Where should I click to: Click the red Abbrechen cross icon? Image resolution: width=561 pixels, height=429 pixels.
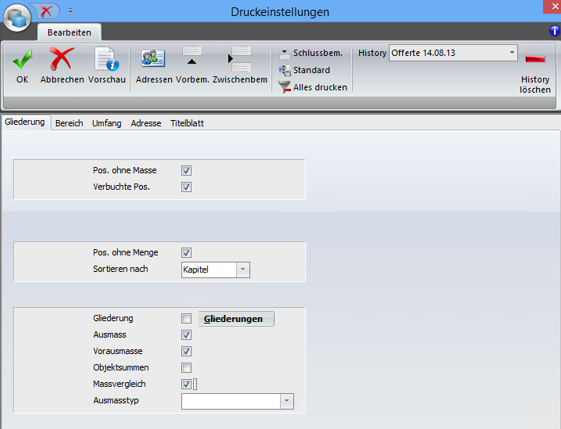(62, 59)
